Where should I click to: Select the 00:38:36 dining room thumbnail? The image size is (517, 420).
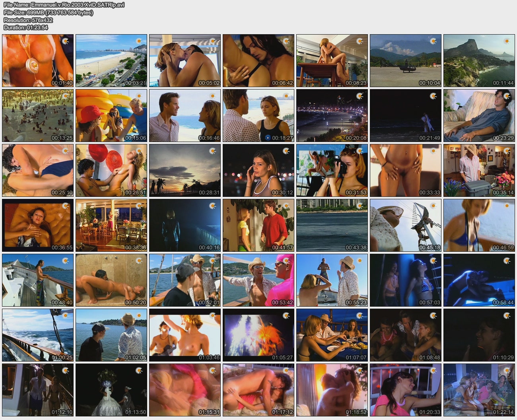(111, 225)
